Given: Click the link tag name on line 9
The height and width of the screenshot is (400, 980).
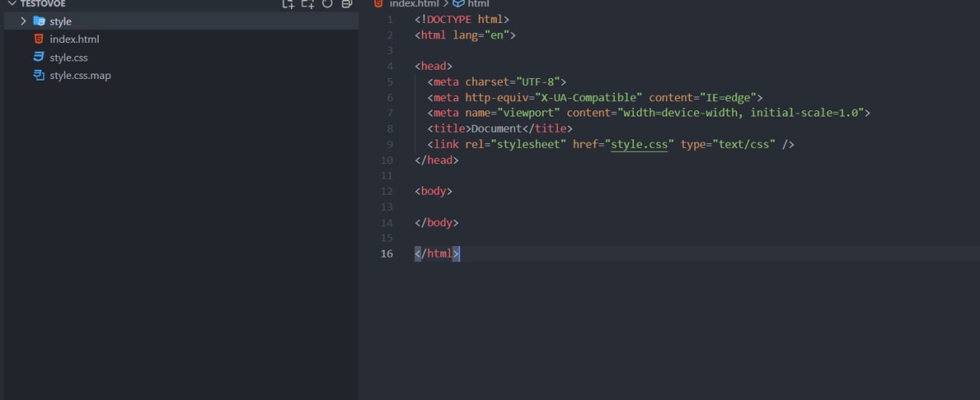Looking at the screenshot, I should (446, 144).
